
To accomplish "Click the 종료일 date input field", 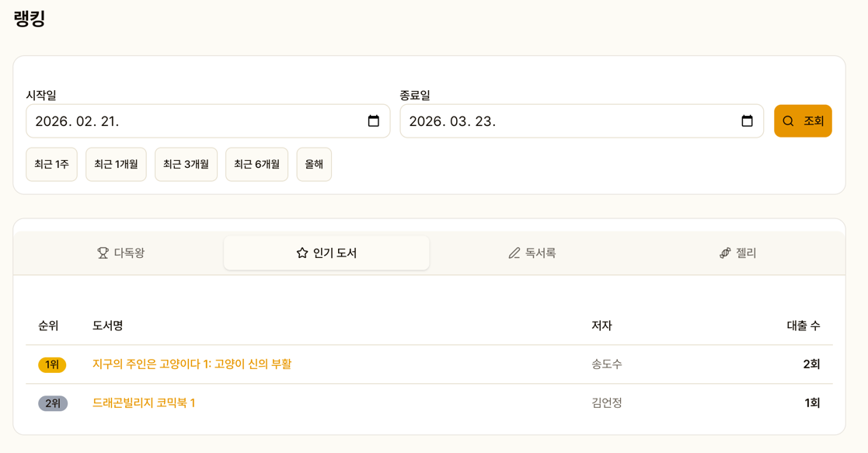I will click(567, 121).
